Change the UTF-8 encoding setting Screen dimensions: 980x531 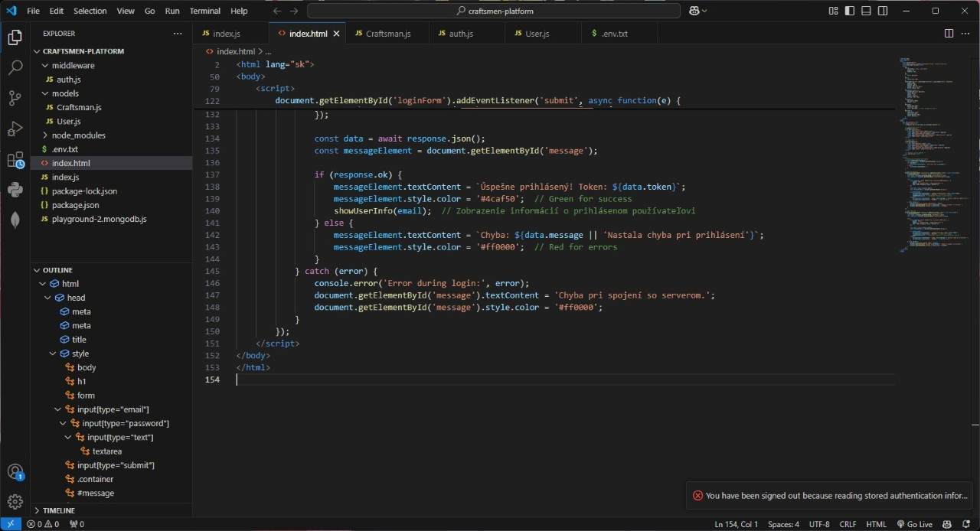pos(818,524)
